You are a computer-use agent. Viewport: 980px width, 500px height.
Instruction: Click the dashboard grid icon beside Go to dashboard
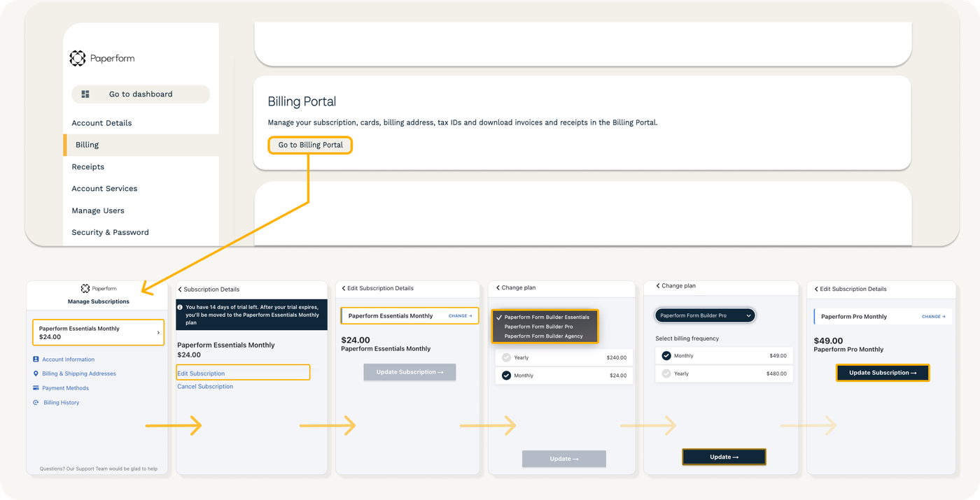(85, 94)
